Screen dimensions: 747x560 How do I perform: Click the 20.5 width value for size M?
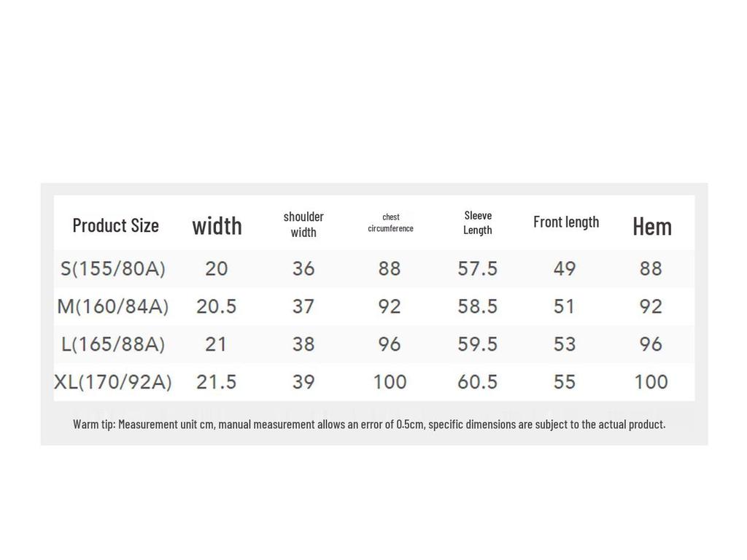pos(217,306)
